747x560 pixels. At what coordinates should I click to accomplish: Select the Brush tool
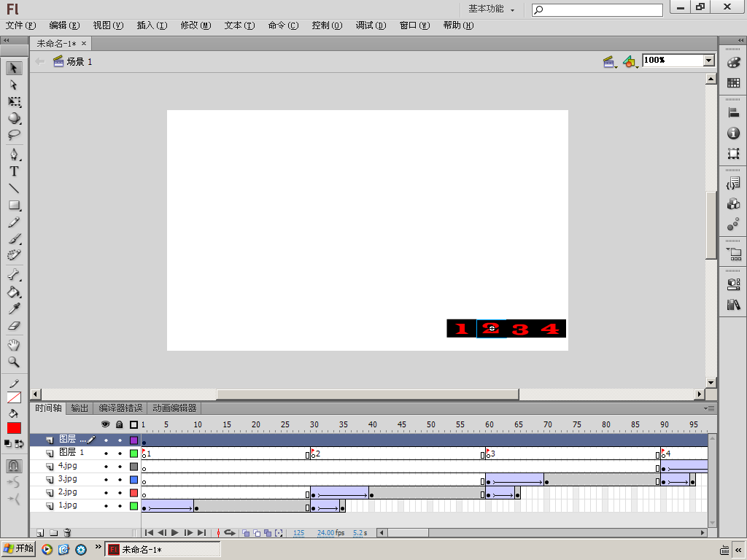pyautogui.click(x=14, y=239)
